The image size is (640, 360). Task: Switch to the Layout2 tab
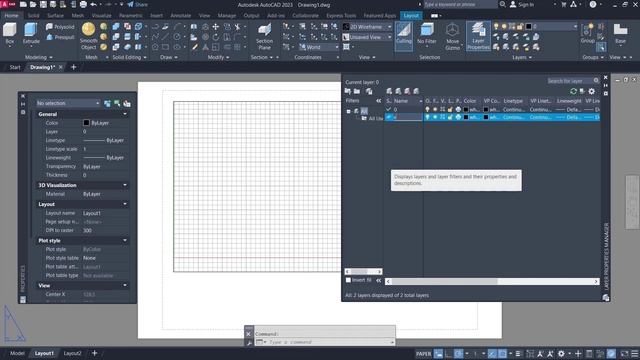[72, 353]
